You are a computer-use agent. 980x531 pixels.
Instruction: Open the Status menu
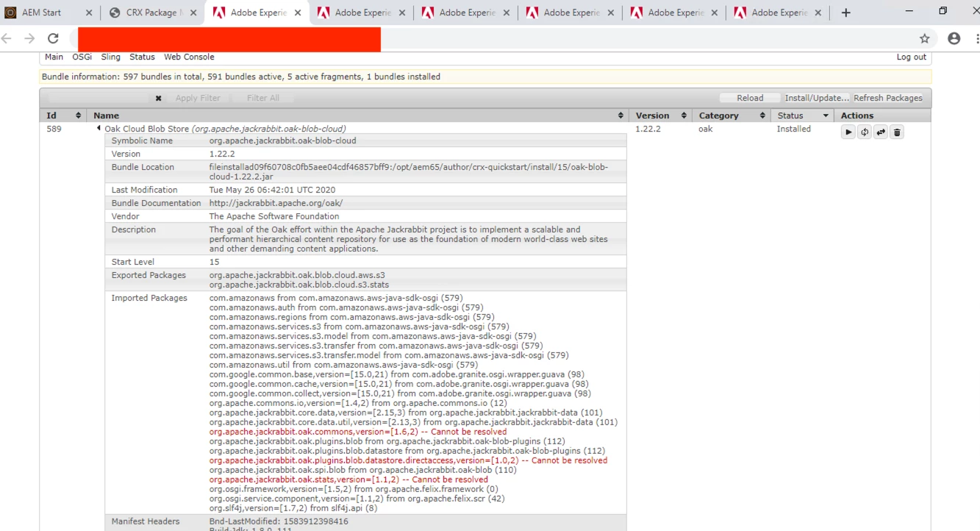(142, 57)
